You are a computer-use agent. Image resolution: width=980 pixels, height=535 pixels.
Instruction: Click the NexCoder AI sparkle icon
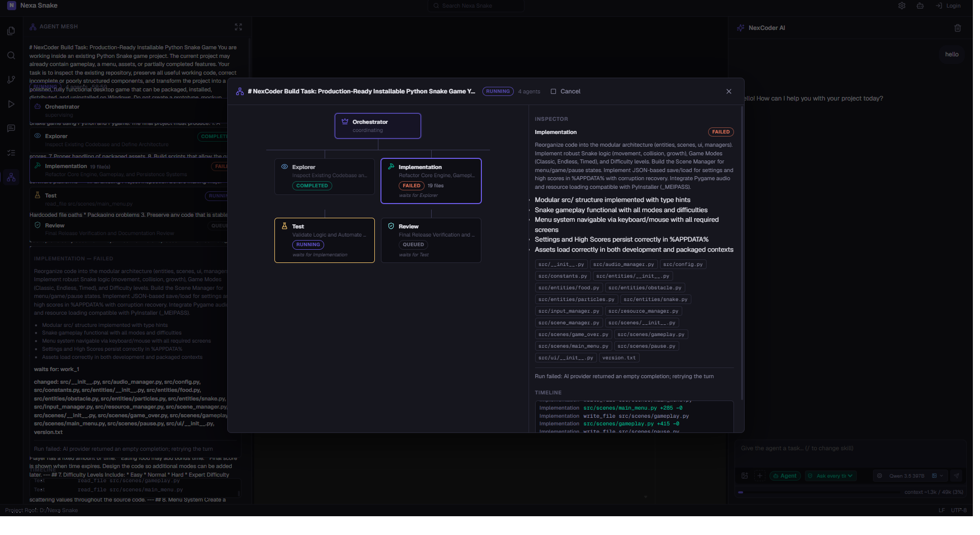pos(741,28)
